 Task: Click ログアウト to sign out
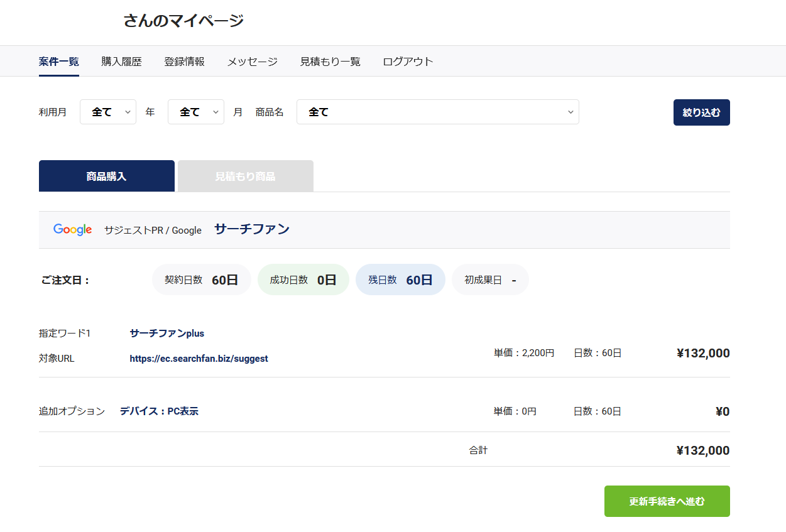(x=408, y=62)
